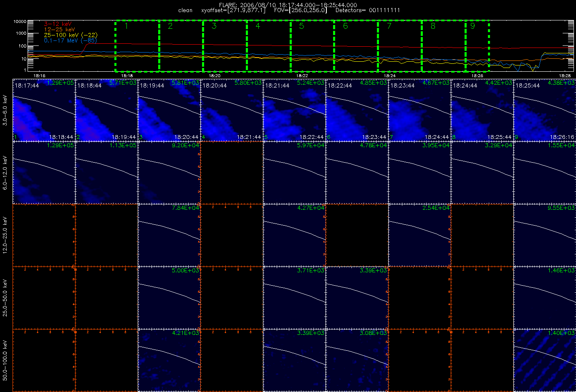Click the '18:26:16' end time label
576x392 pixels.
[562, 137]
